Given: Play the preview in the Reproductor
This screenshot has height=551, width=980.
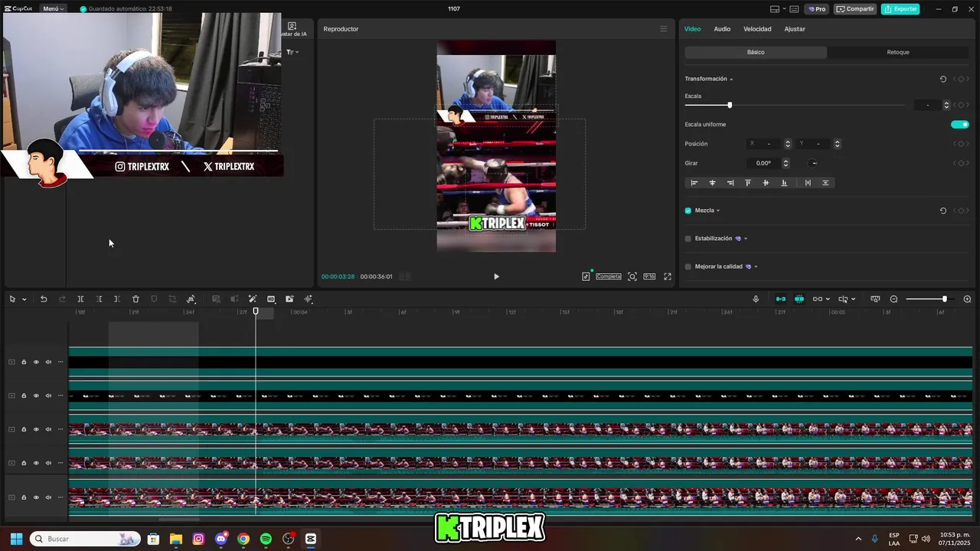Looking at the screenshot, I should pos(496,276).
